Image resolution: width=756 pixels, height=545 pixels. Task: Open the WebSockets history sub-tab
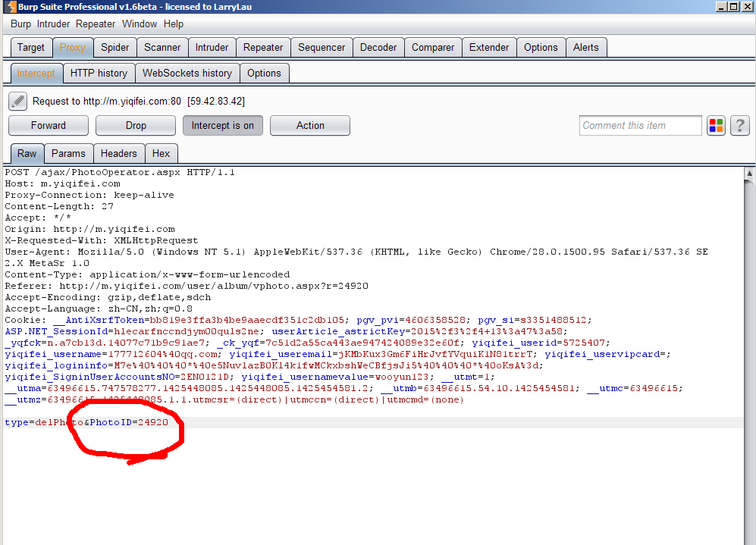click(187, 74)
